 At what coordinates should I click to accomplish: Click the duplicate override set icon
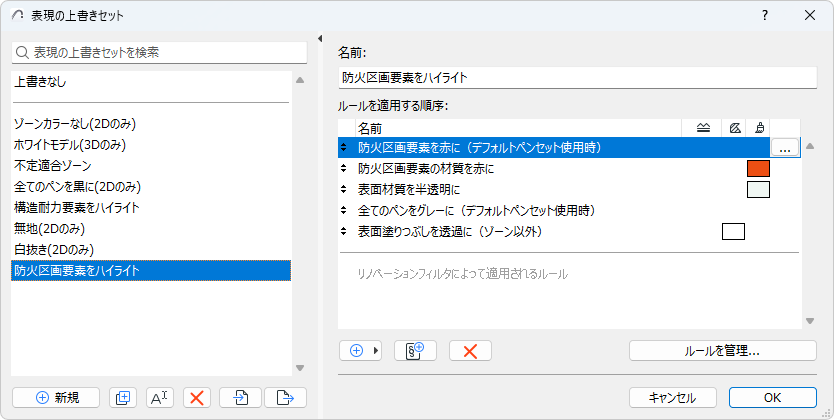tap(123, 397)
